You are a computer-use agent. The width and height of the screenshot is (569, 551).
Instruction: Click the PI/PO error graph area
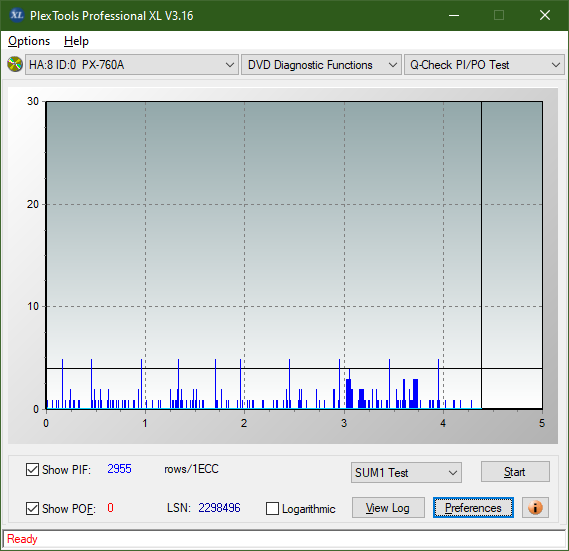(x=294, y=255)
